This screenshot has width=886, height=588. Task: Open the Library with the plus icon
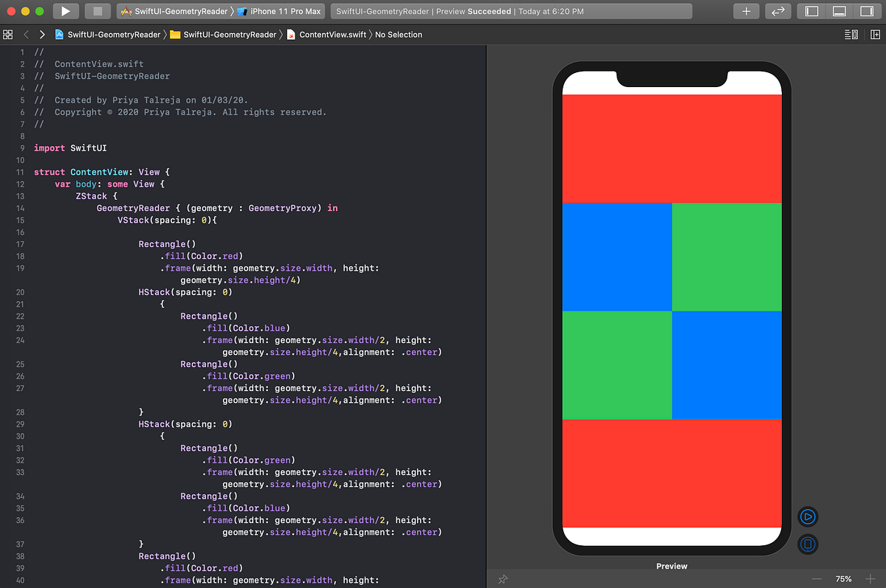(746, 11)
